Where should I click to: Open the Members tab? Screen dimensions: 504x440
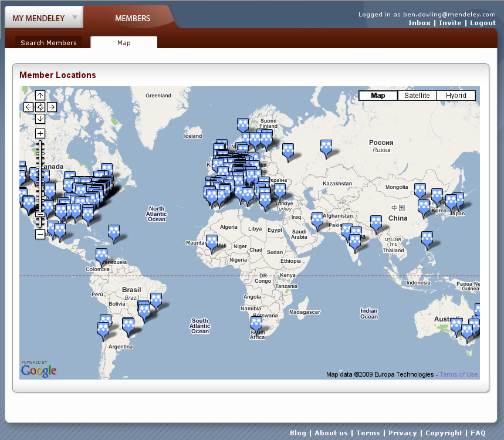click(133, 18)
